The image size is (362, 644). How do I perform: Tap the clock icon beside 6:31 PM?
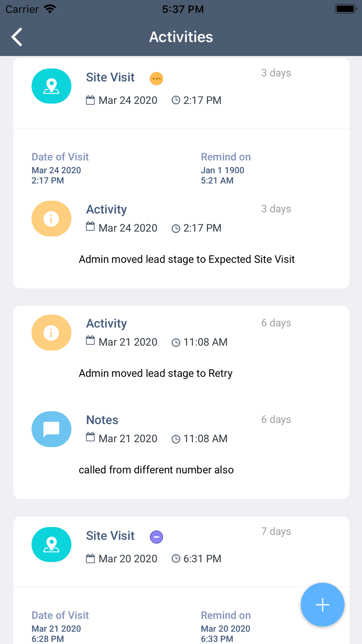pos(176,559)
